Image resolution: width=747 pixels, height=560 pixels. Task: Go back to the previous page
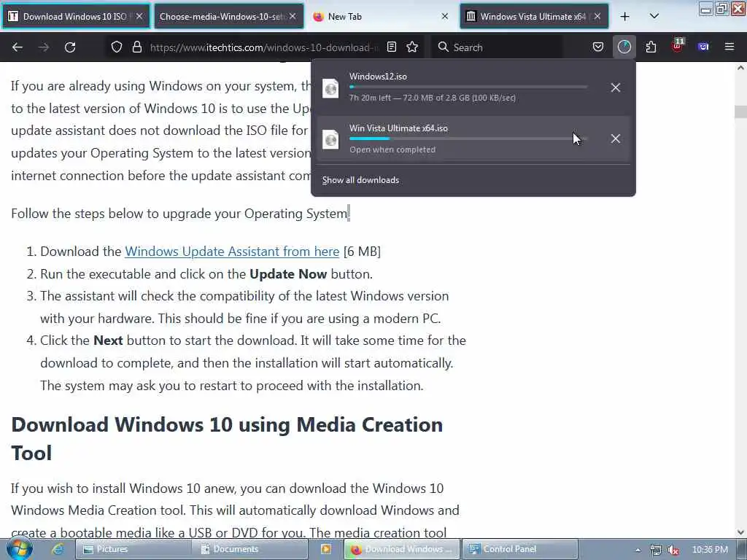[18, 47]
